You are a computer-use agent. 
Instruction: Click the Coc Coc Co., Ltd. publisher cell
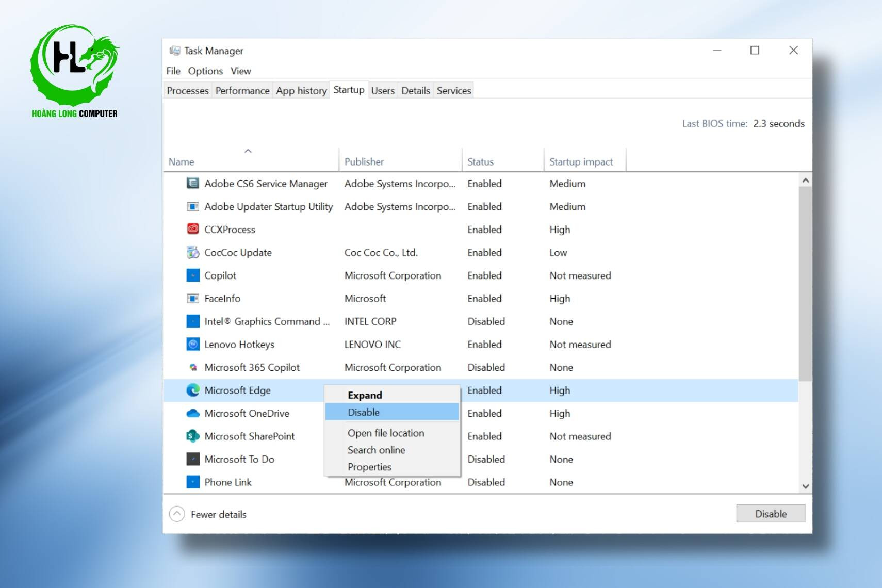tap(381, 253)
